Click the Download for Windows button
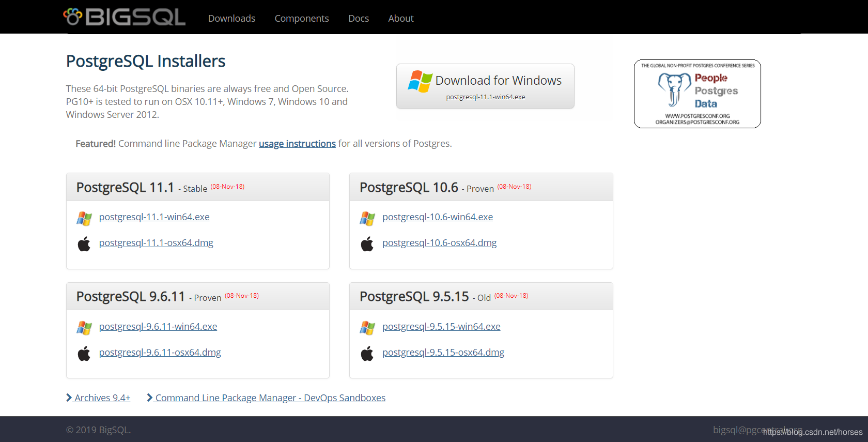The image size is (868, 442). coord(485,86)
